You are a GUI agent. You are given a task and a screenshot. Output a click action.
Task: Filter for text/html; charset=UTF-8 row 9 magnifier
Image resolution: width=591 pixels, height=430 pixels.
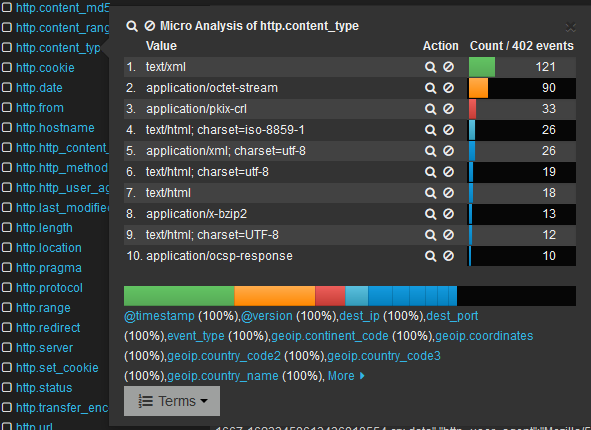pos(430,235)
